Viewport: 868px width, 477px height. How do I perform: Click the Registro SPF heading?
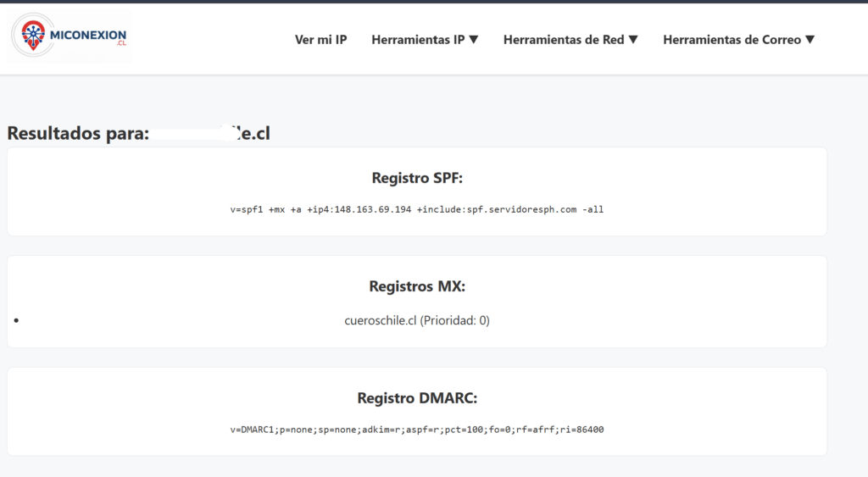[417, 178]
